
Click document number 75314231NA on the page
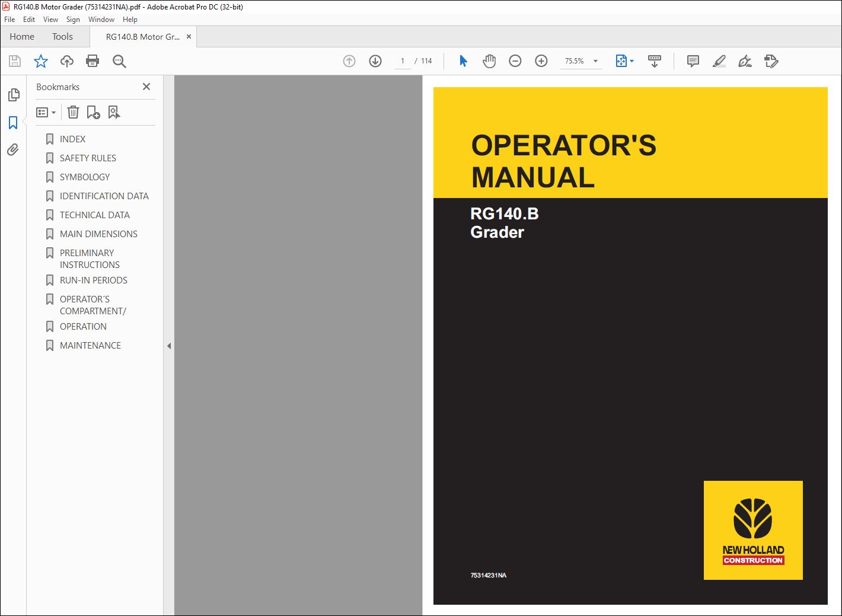click(x=489, y=575)
